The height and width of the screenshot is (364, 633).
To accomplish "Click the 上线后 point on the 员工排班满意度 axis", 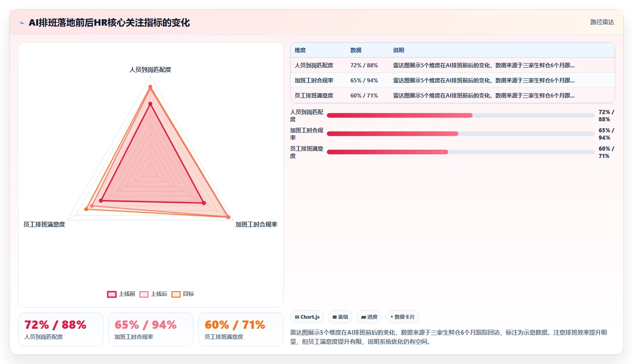I will pos(92,206).
